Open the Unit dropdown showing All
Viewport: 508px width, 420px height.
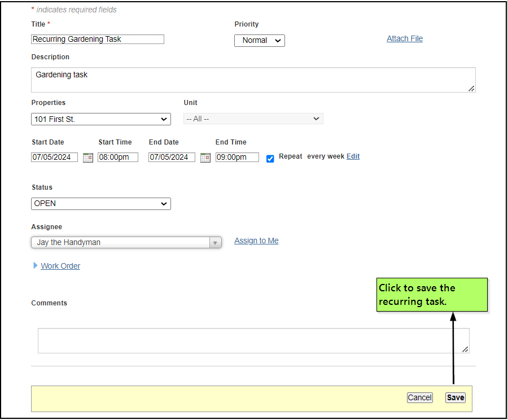(253, 119)
